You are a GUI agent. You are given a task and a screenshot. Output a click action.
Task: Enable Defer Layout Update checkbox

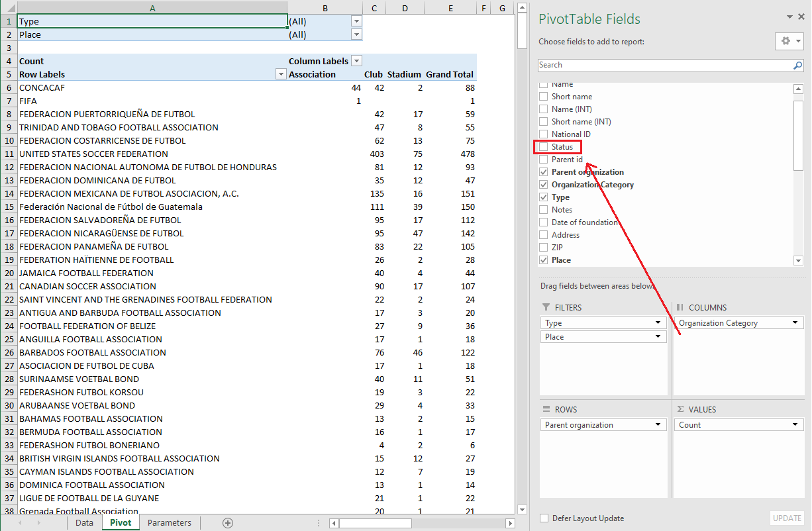544,518
